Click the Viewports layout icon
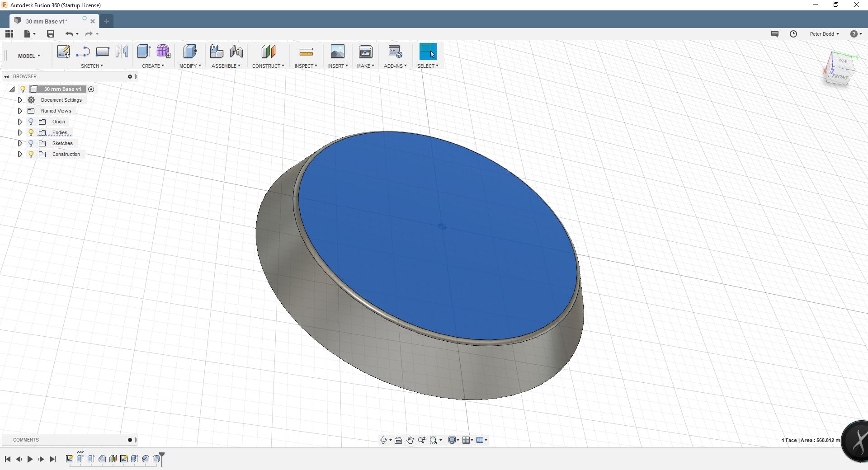Screen dimensions: 868x470 (480, 440)
